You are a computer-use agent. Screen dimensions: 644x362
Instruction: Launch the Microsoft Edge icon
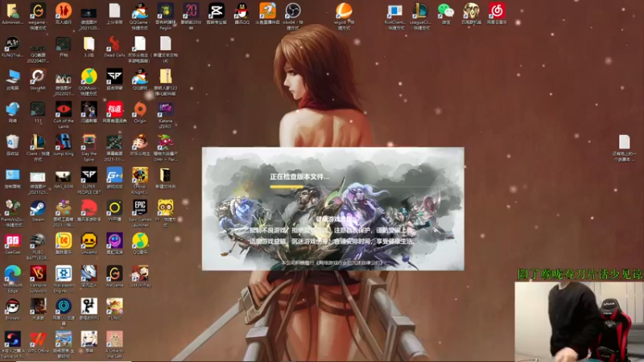coord(12,274)
